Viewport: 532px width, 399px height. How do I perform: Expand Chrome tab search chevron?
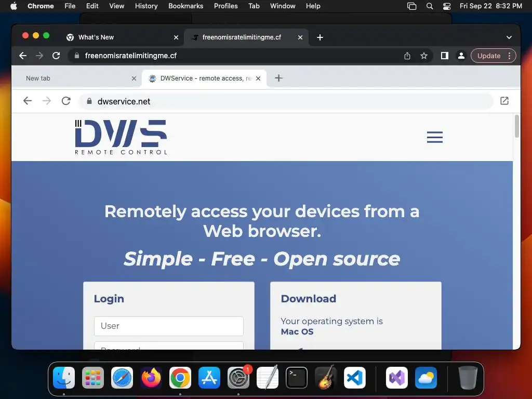click(x=509, y=37)
